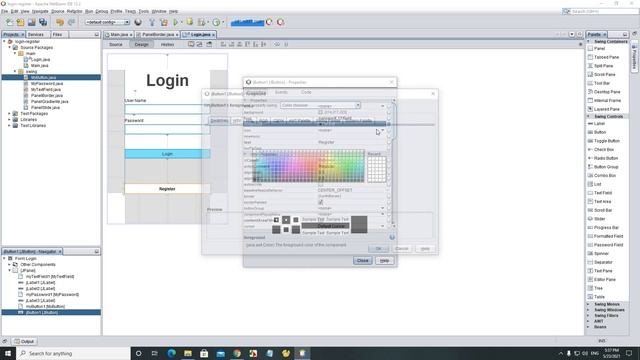Click the New Project toolbar icon
Image resolution: width=640 pixels, height=360 pixels.
click(20, 22)
